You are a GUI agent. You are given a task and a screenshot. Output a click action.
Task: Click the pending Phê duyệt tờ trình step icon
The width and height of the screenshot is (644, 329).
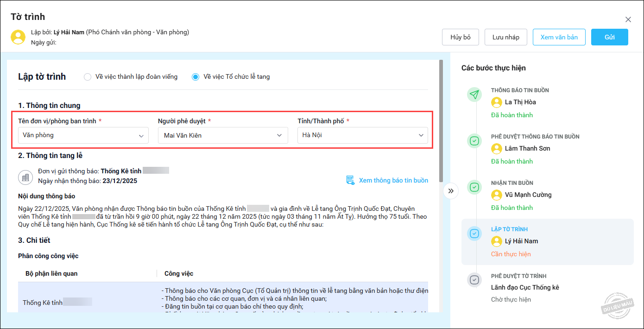click(474, 280)
